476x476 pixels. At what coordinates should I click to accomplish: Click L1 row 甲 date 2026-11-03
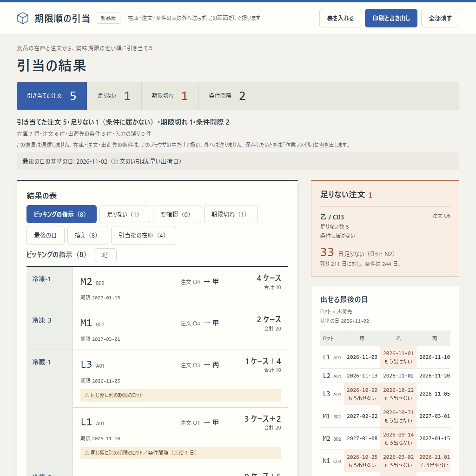pos(362,357)
